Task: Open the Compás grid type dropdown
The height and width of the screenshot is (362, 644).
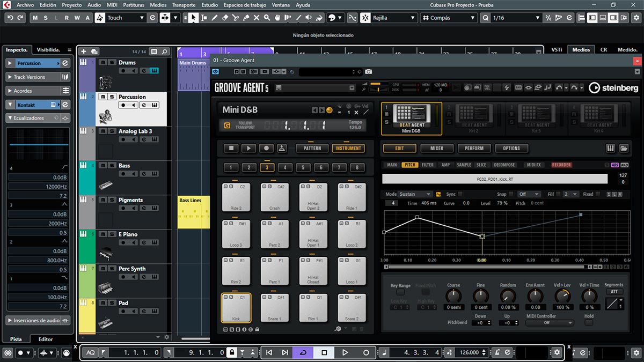Action: pos(449,18)
